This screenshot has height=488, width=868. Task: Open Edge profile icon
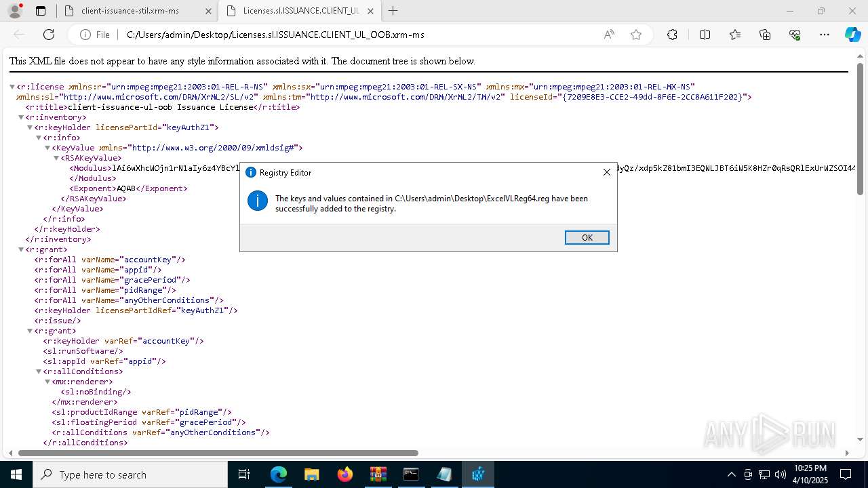(14, 11)
